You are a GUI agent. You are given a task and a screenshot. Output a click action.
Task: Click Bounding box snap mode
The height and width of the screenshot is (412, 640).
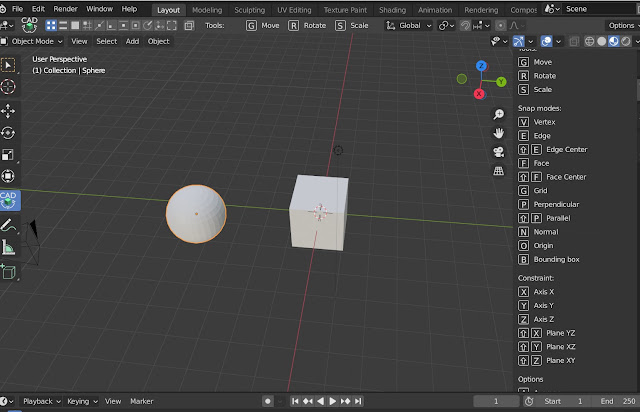coord(549,259)
